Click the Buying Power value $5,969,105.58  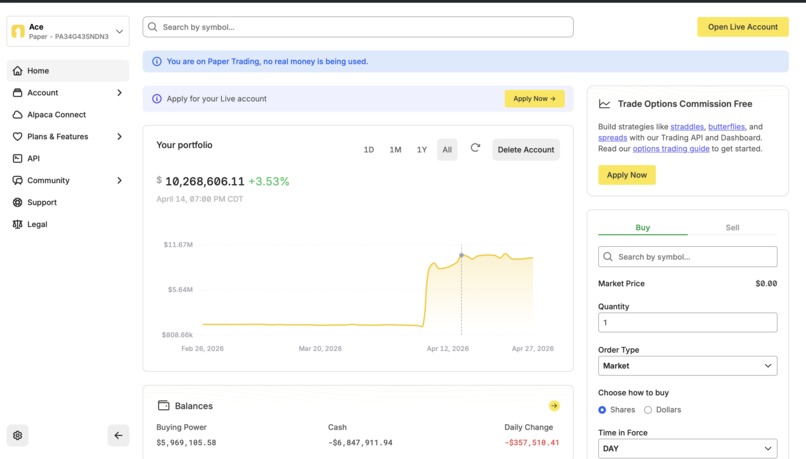(186, 443)
